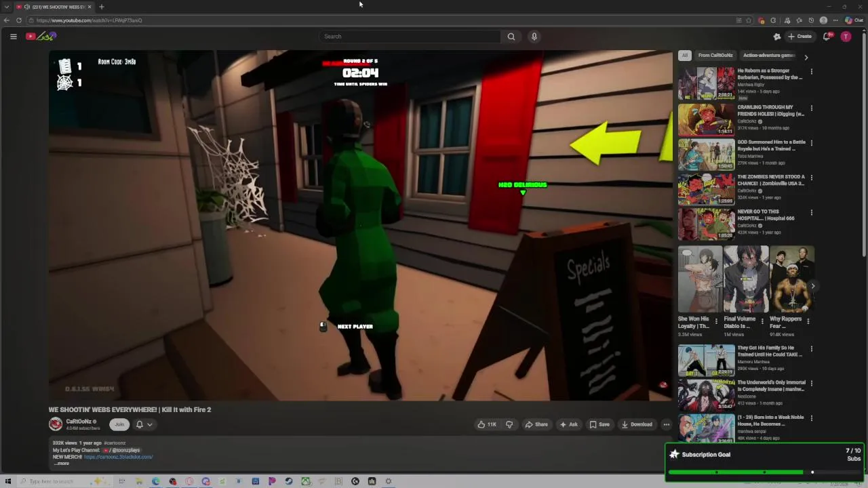This screenshot has height=488, width=868.
Task: Select the Action-adventure games chip
Action: [768, 56]
